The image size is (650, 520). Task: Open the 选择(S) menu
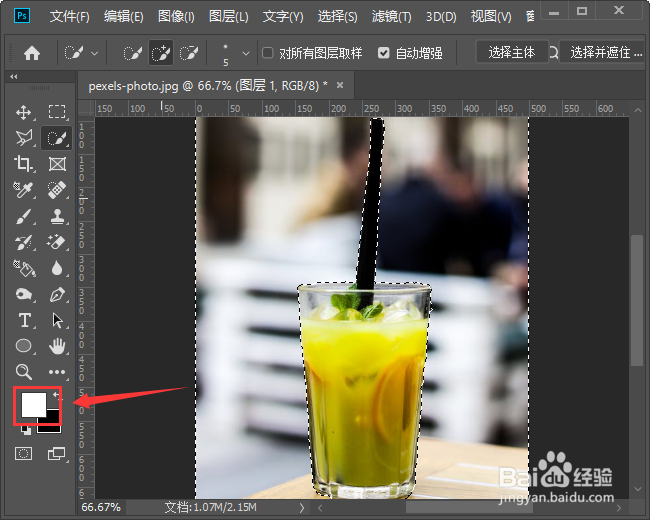coord(337,17)
